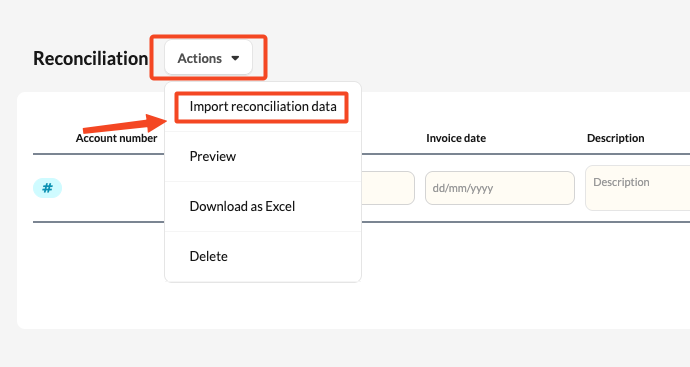Click the blue hash row badge
690x367 pixels.
point(48,188)
